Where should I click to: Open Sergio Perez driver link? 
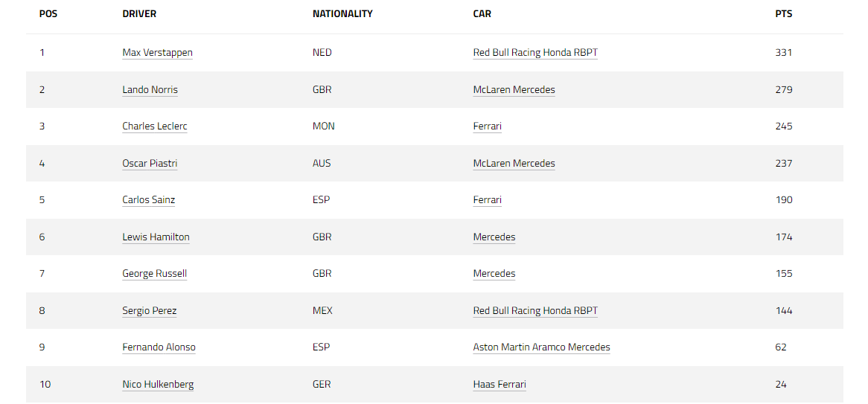click(x=149, y=311)
